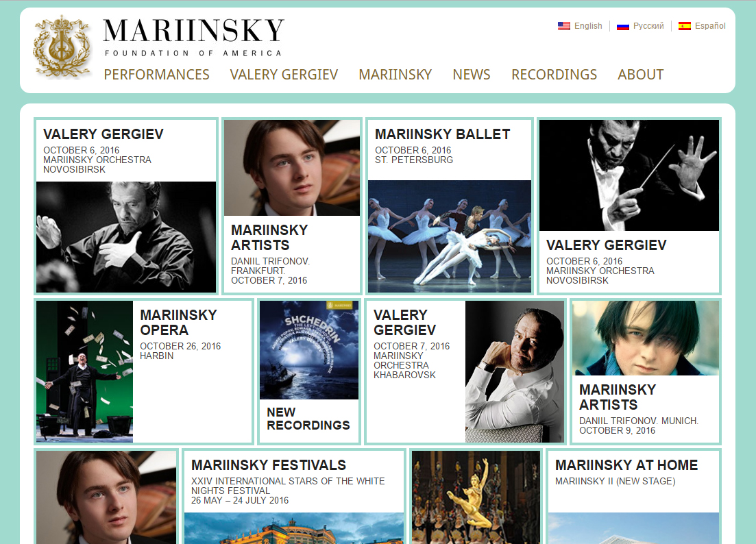This screenshot has height=544, width=756.
Task: Click the golden Mariinsky lyre logo
Action: [62, 47]
